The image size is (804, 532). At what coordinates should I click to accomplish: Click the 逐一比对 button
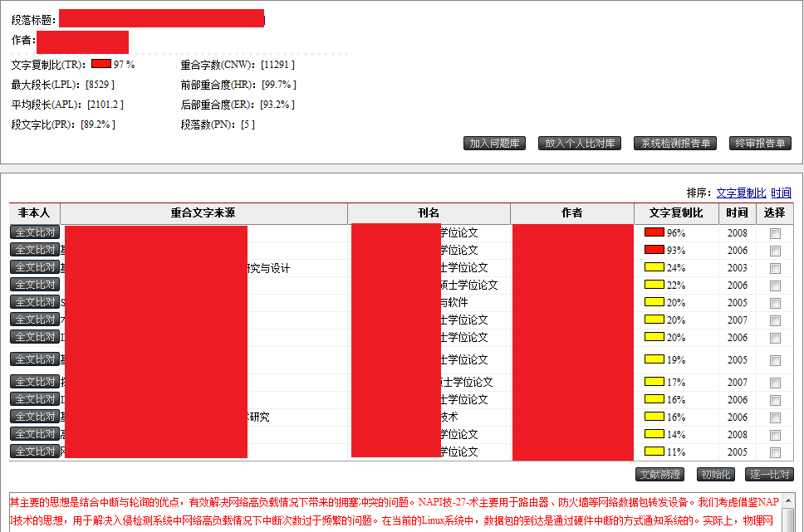769,475
